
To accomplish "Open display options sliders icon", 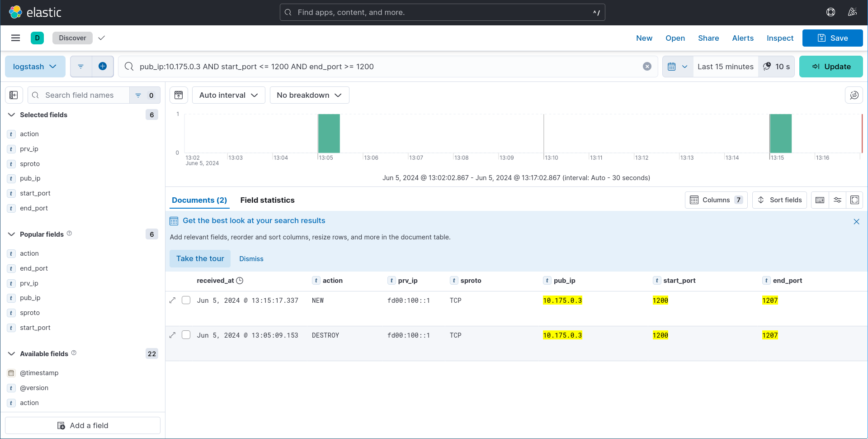I will (x=837, y=200).
